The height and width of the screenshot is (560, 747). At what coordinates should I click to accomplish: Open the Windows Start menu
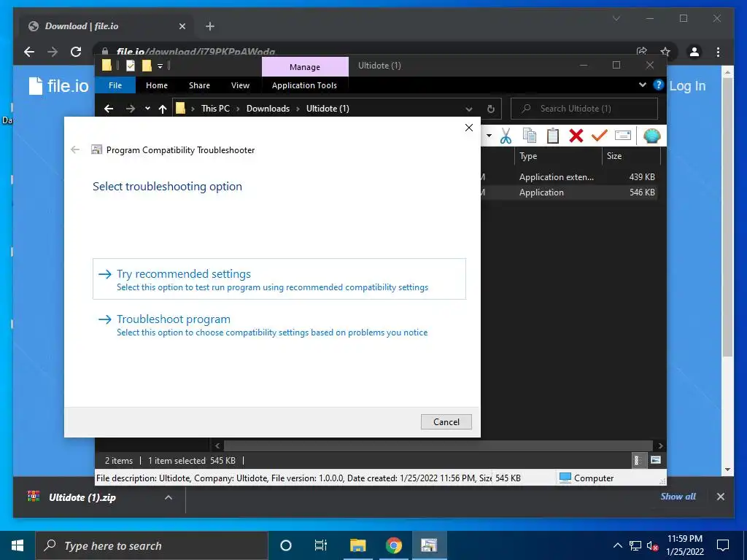(18, 545)
